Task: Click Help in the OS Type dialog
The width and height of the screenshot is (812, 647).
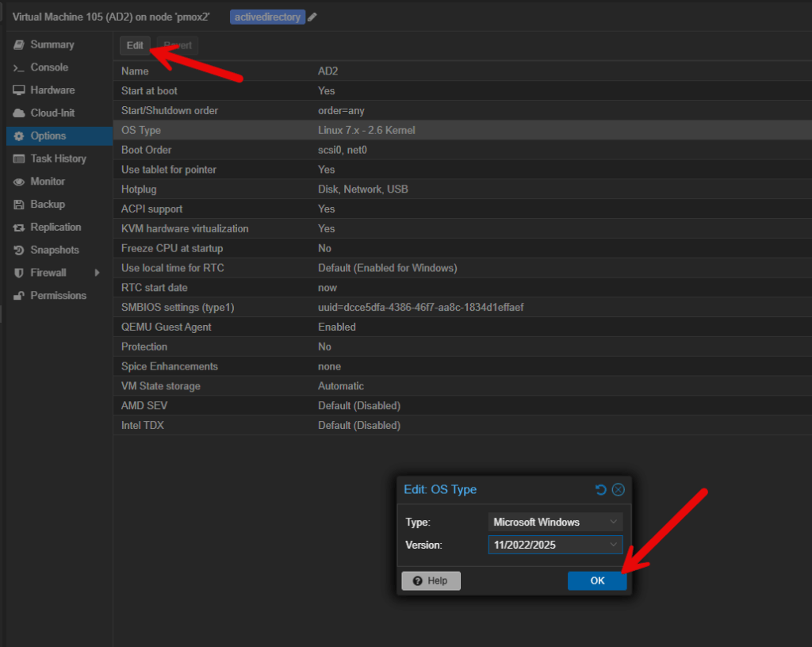Action: 431,580
